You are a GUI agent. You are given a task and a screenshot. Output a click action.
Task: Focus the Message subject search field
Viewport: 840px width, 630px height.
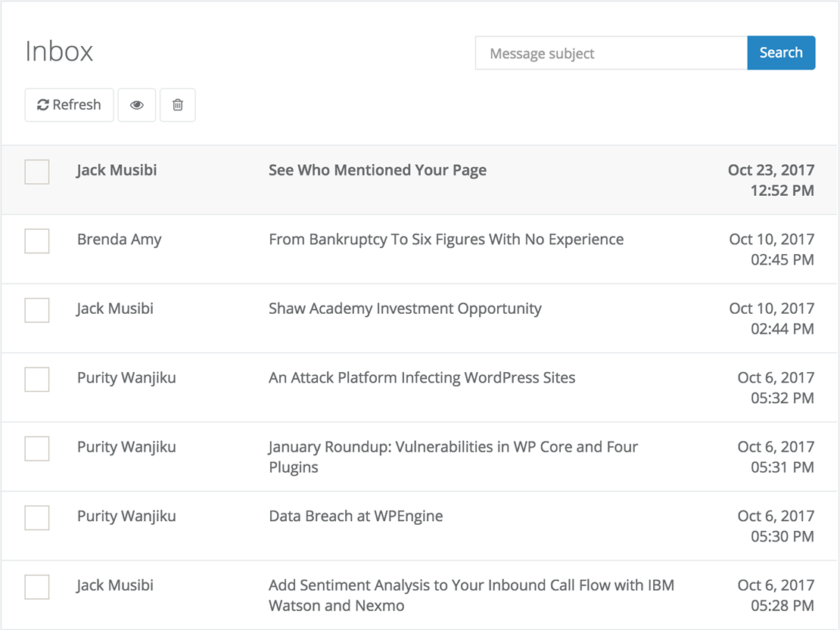(611, 53)
